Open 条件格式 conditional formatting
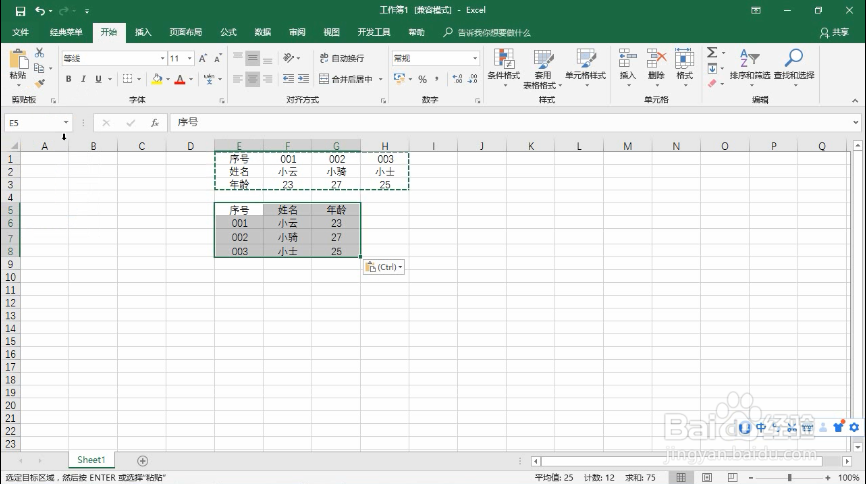The height and width of the screenshot is (484, 866). (x=504, y=67)
